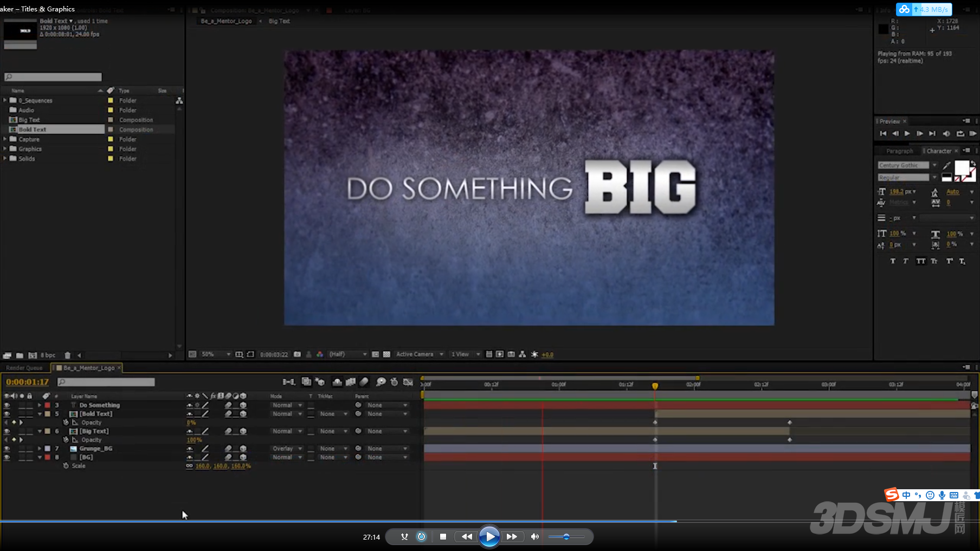980x551 pixels.
Task: Open the Regular font style dropdown
Action: 934,178
